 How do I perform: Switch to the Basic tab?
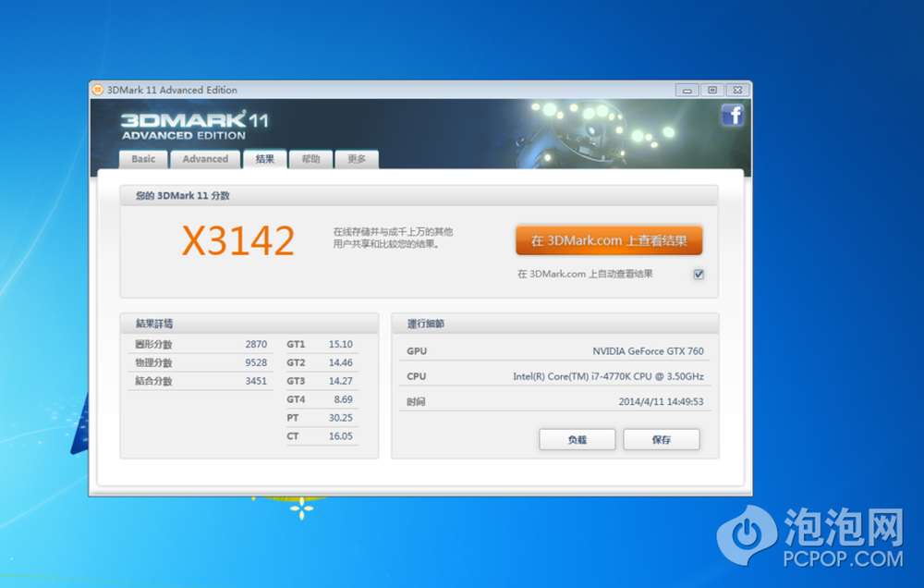point(143,159)
